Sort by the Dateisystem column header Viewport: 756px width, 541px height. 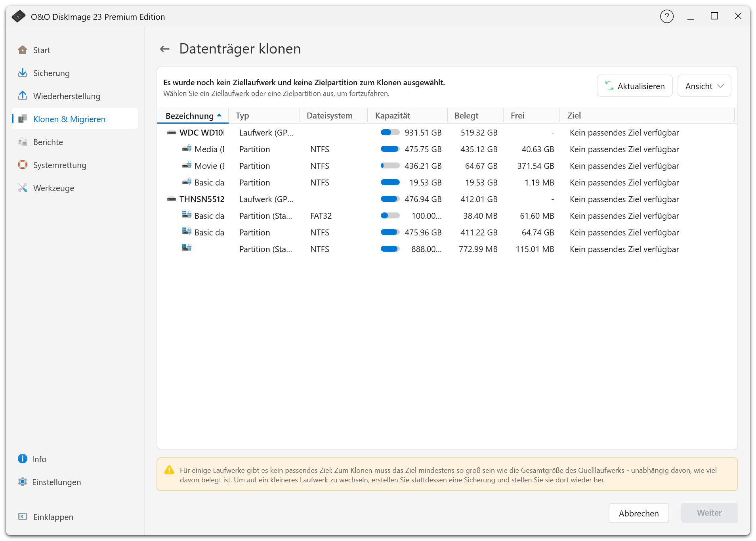point(334,116)
